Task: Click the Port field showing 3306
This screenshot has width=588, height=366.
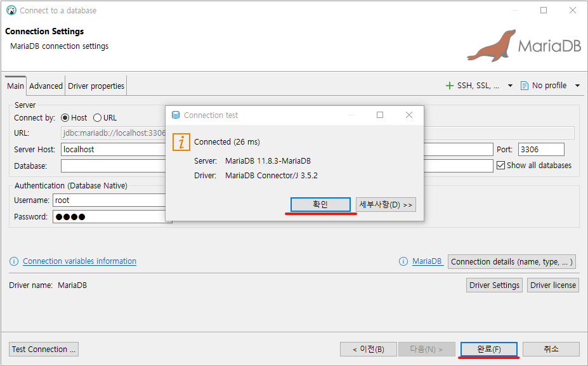Action: coord(541,149)
